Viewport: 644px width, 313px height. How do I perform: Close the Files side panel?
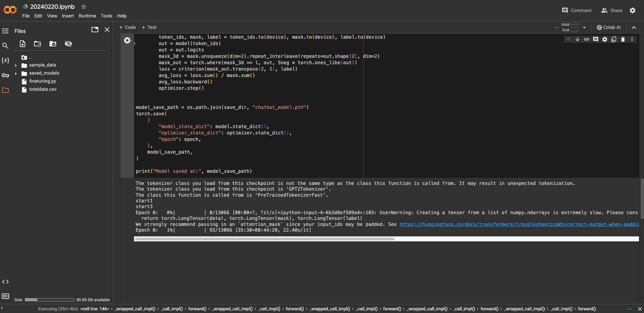coord(107,30)
